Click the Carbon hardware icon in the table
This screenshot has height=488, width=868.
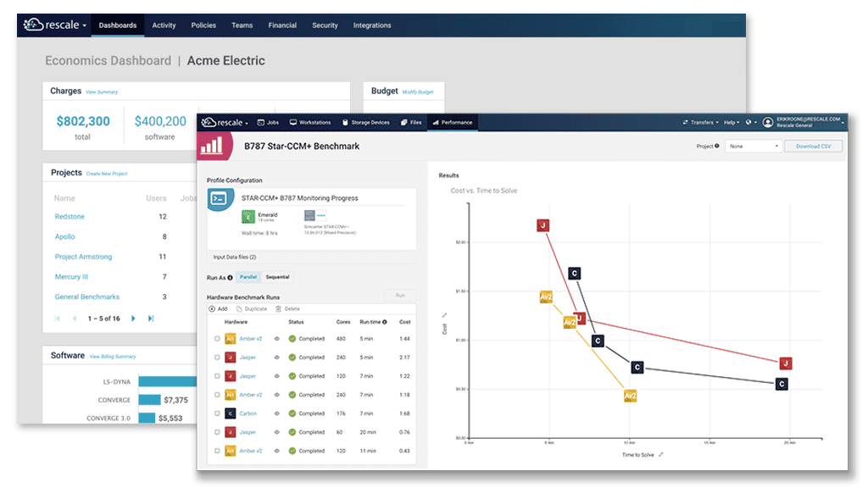pyautogui.click(x=230, y=413)
